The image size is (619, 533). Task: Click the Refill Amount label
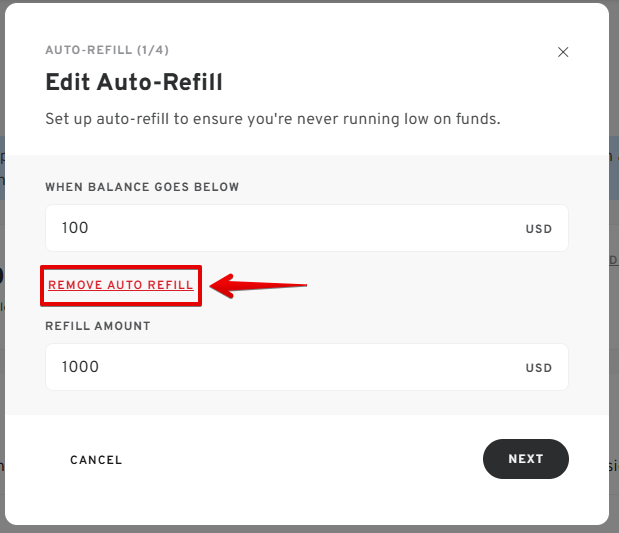coord(98,326)
